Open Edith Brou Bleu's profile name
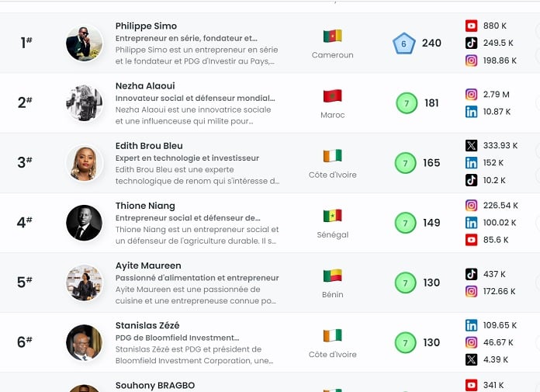Screen dimensions: 540x392 [x=149, y=146]
